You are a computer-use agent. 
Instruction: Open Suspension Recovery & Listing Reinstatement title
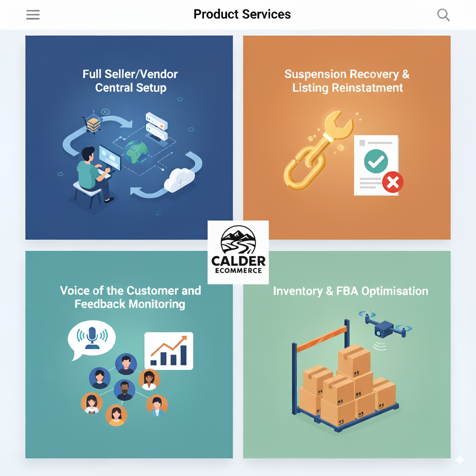point(347,81)
